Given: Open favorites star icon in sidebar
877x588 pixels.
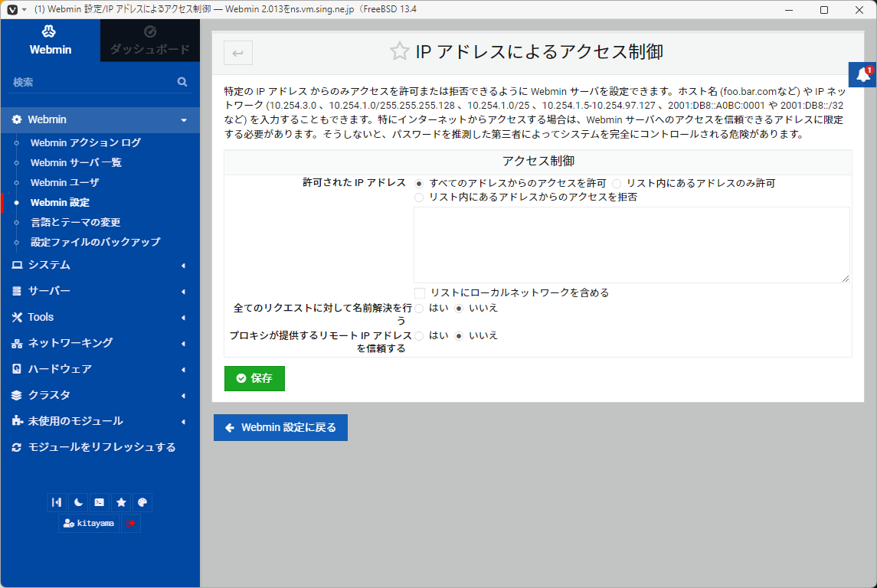Looking at the screenshot, I should click(121, 502).
